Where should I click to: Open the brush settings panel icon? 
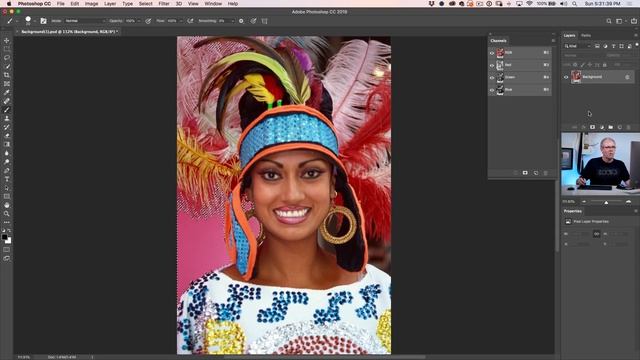pyautogui.click(x=43, y=21)
